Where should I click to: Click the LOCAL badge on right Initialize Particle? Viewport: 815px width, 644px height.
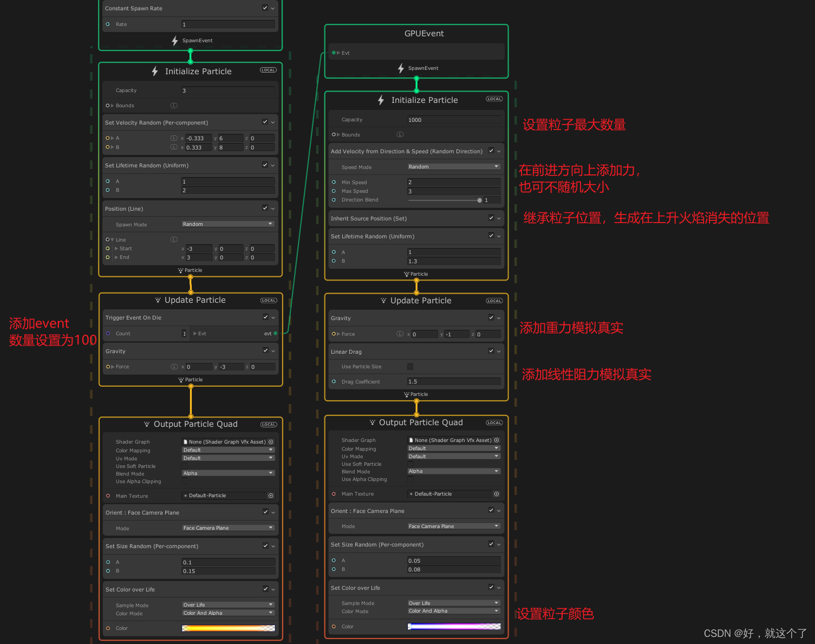pyautogui.click(x=494, y=99)
